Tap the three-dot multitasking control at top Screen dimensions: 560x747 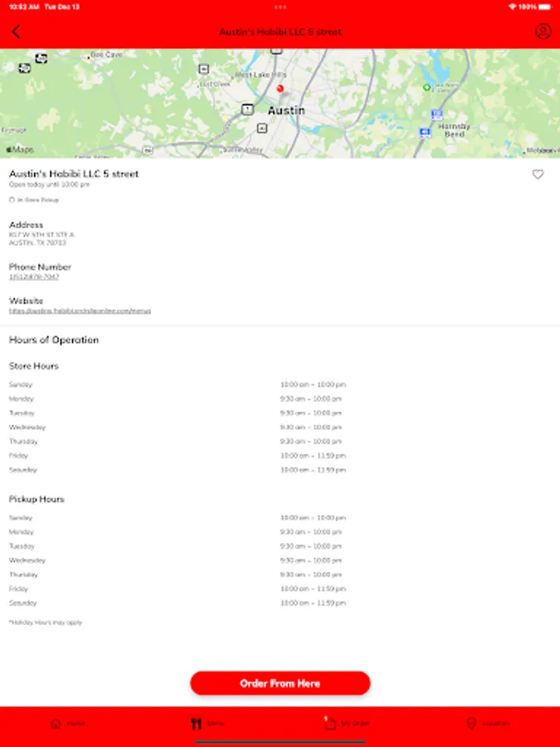[280, 7]
